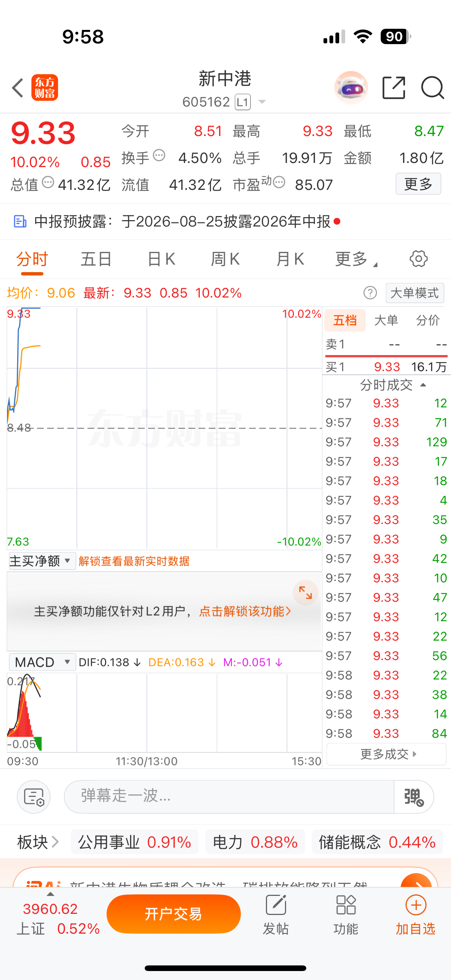
Task: Toggle the 弹 danmaku switch icon
Action: coord(414,796)
